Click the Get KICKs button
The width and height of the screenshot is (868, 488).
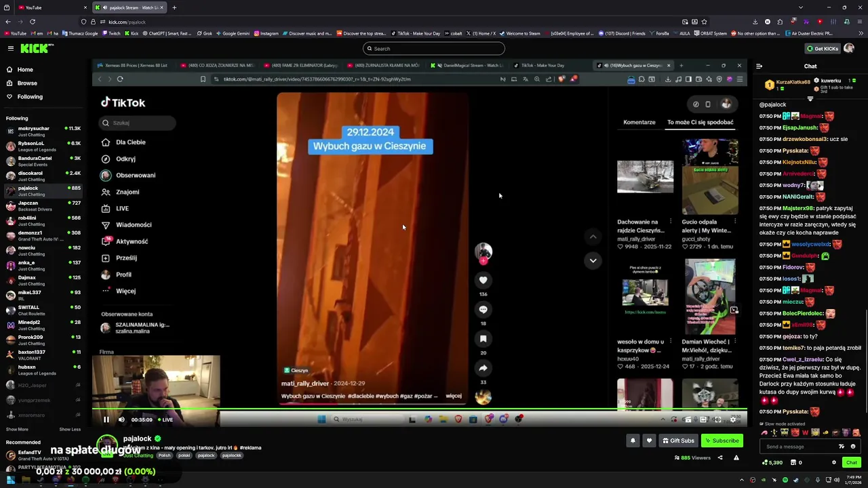823,48
